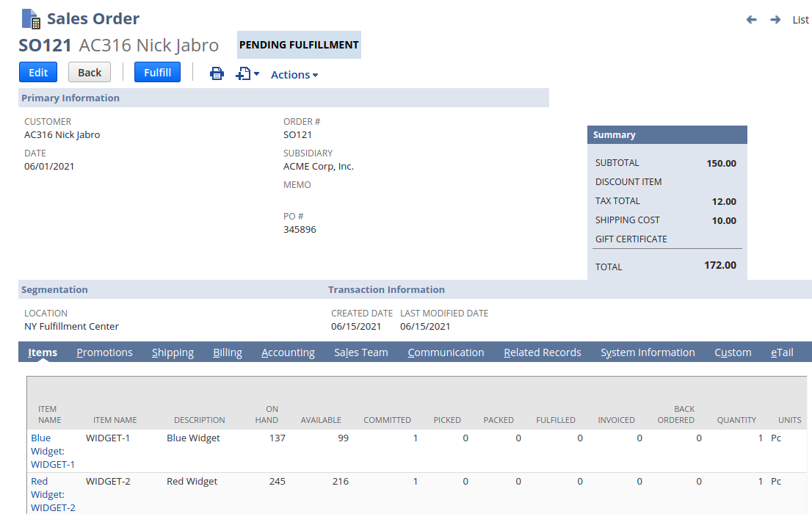Click the shipping cost value 10.00
The height and width of the screenshot is (514, 812).
click(724, 221)
